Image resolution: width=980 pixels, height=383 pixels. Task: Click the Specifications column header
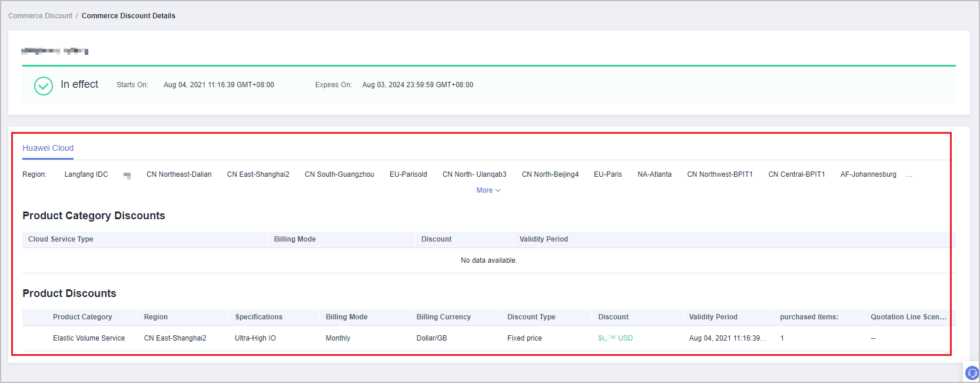(x=259, y=317)
